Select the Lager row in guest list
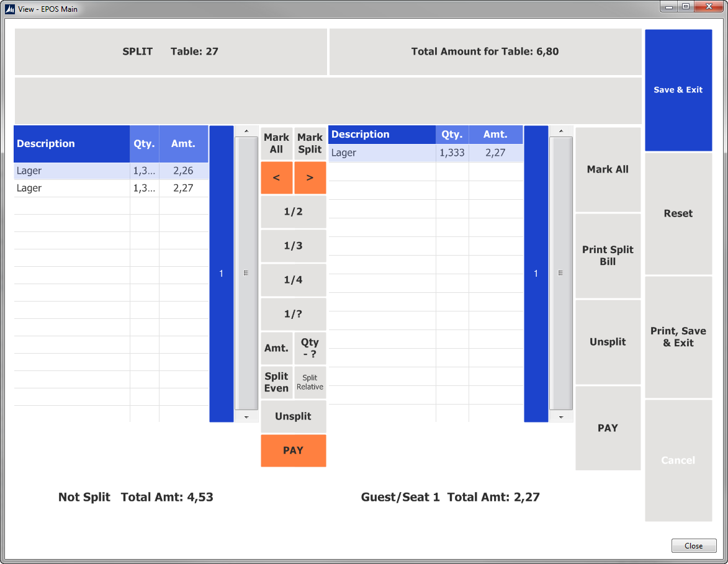The width and height of the screenshot is (728, 564). [x=426, y=153]
